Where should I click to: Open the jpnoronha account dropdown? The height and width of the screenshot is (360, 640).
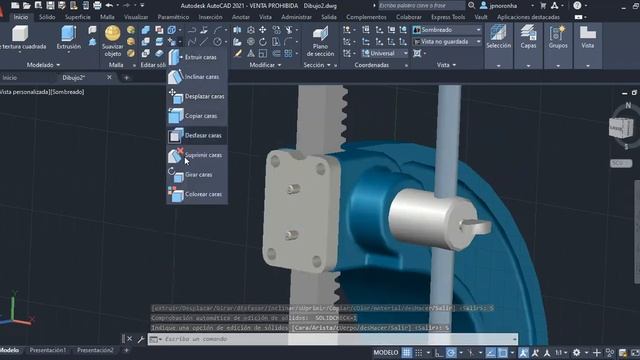[x=506, y=6]
